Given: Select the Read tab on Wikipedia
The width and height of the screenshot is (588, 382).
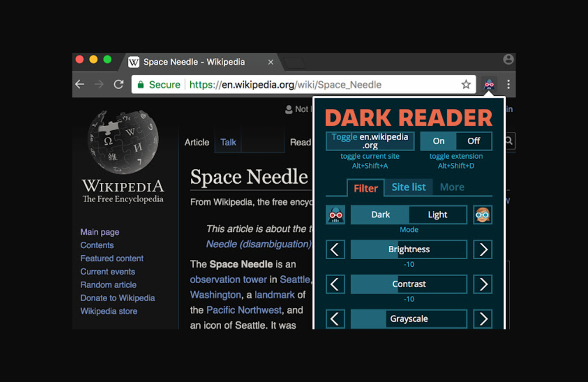Looking at the screenshot, I should click(x=300, y=142).
